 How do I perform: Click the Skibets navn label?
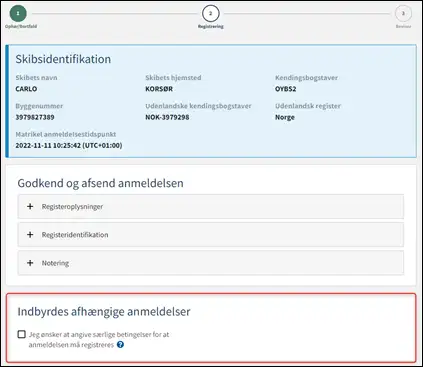click(x=36, y=78)
